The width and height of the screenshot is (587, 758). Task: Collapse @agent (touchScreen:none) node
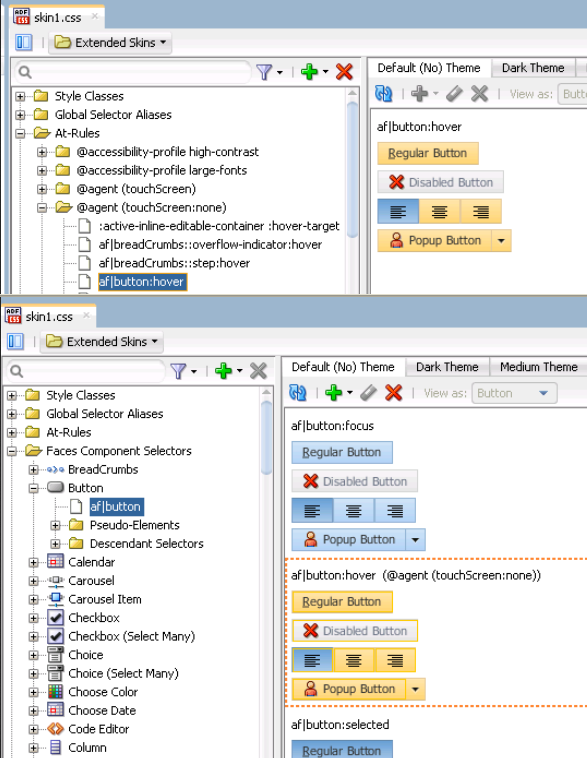42,208
